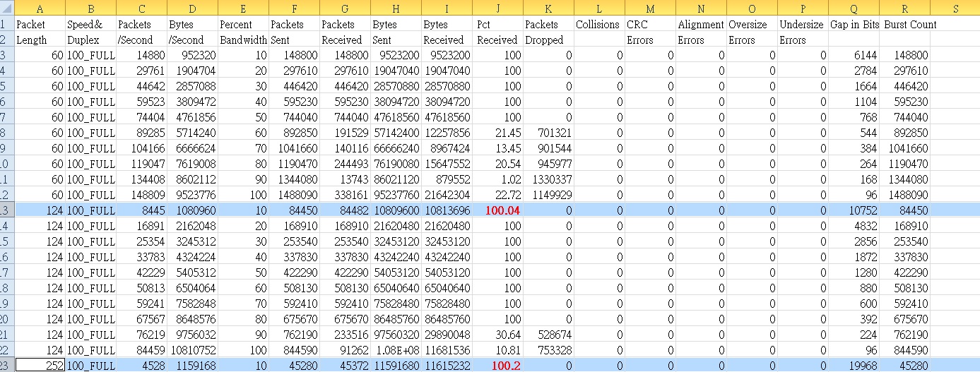Screen dimensions: 980x372
Task: Click the Bandwidth cell in row 2
Action: (243, 40)
